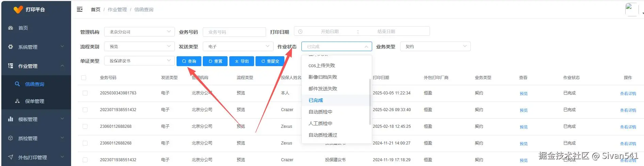Viewport: 644px width, 166px height.
Task: Click 预览 link for 2025-02-26 row
Action: 524,110
